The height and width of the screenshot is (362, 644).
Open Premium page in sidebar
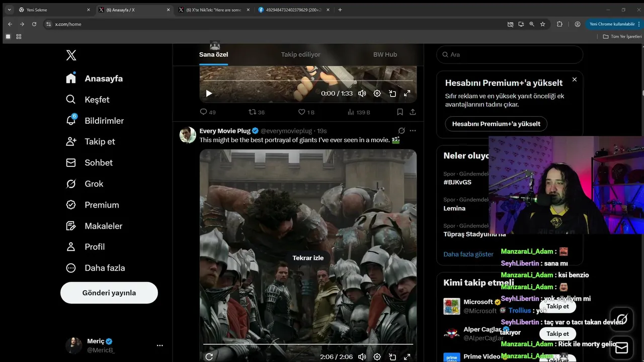[x=92, y=205]
